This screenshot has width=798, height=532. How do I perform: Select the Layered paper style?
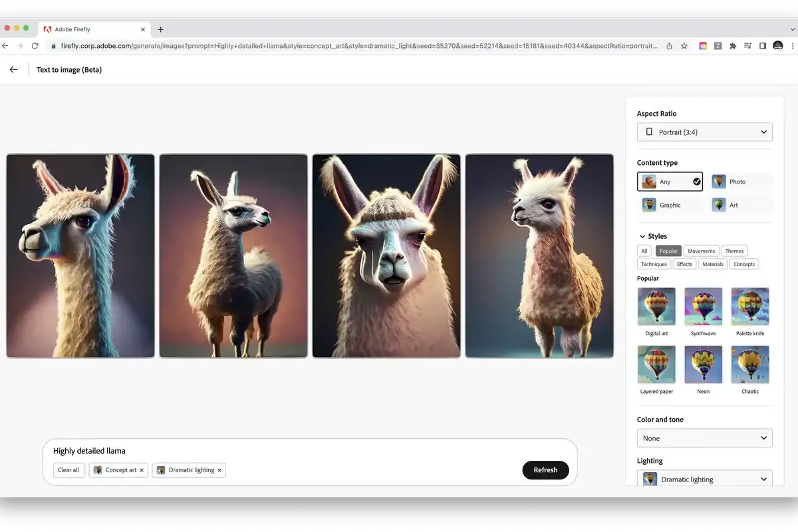(x=656, y=364)
